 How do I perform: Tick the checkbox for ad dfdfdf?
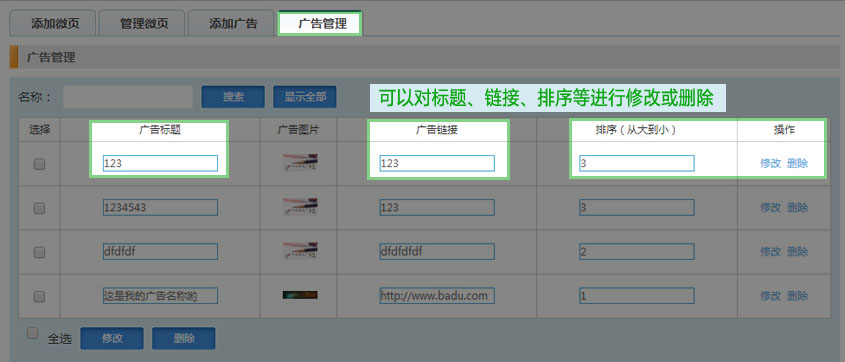click(x=39, y=252)
